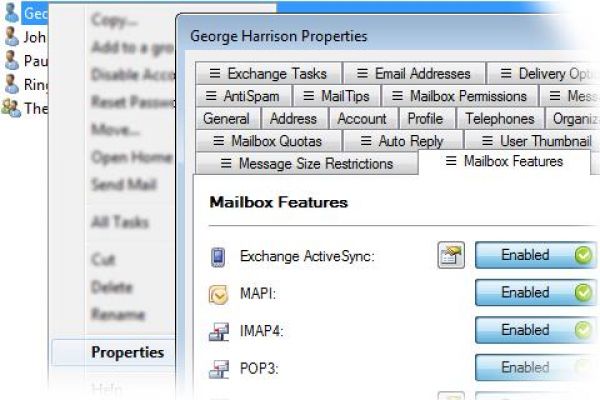
Task: Choose Disable Account in context menu
Action: [x=133, y=75]
